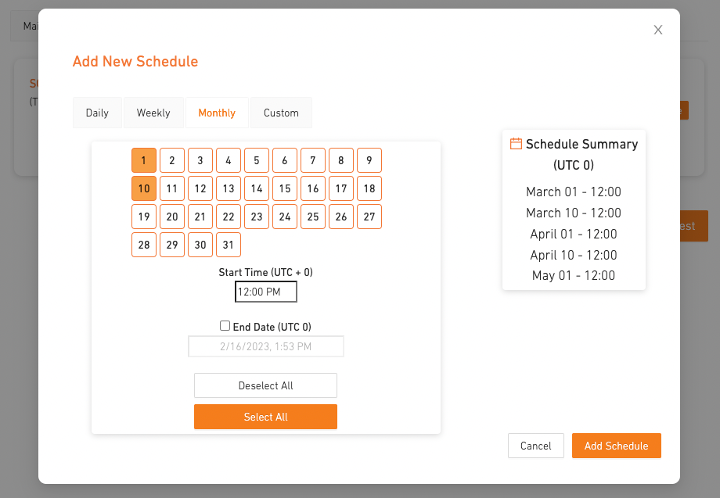
Task: Click the calendar icon in Schedule Summary
Action: [x=516, y=144]
